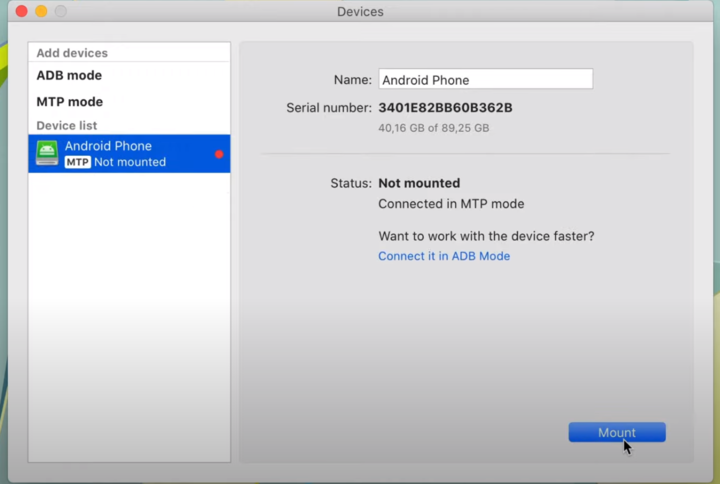The width and height of the screenshot is (720, 484).
Task: Click the MTP badge under Android Phone
Action: coord(77,162)
